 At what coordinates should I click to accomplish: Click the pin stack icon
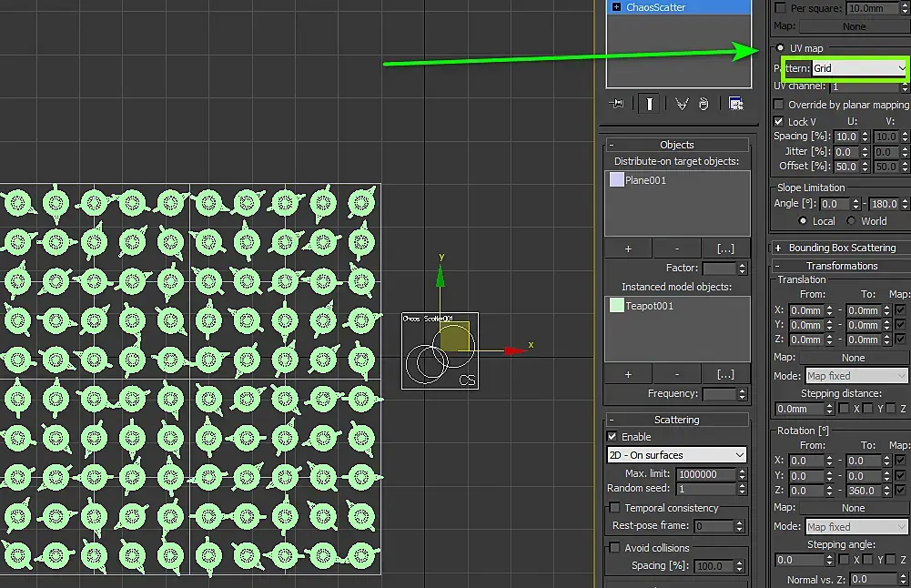pos(617,104)
